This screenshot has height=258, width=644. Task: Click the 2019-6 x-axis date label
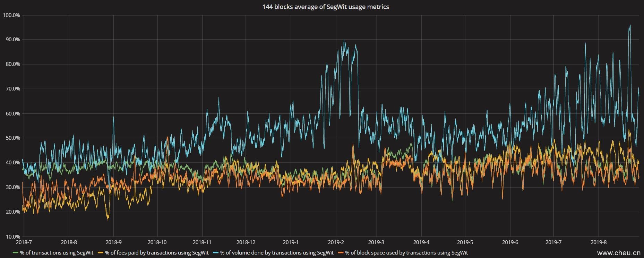[510, 242]
